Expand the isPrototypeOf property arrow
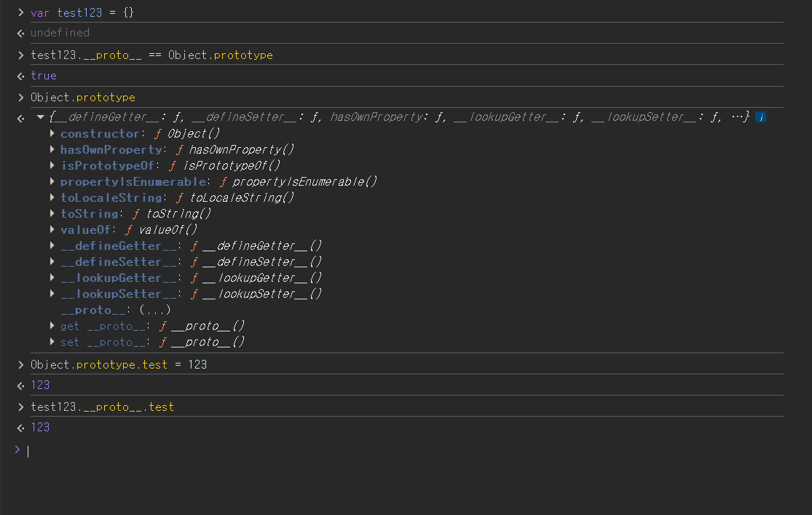812x515 pixels. [x=52, y=166]
